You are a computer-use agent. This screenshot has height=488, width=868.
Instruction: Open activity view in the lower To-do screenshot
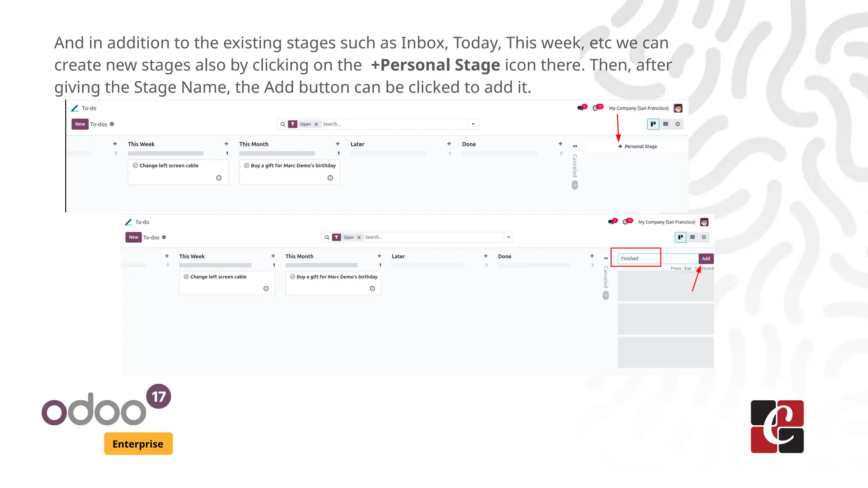pyautogui.click(x=704, y=237)
